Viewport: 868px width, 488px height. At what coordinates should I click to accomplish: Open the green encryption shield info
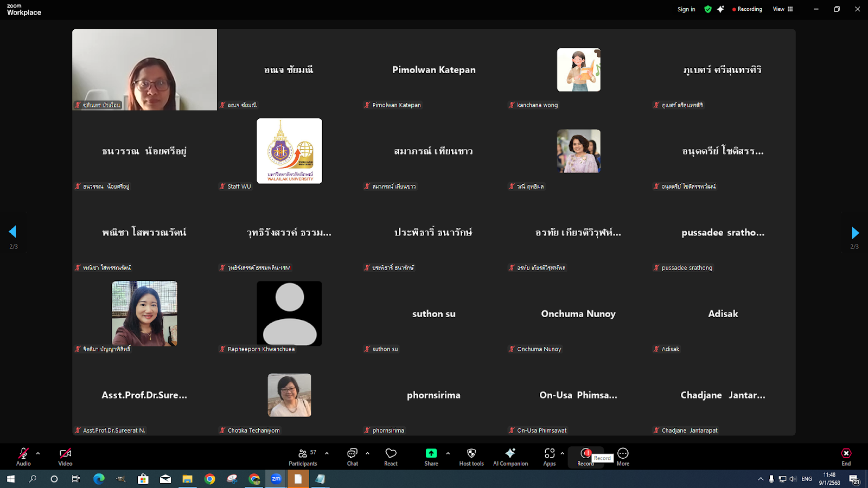click(x=708, y=9)
